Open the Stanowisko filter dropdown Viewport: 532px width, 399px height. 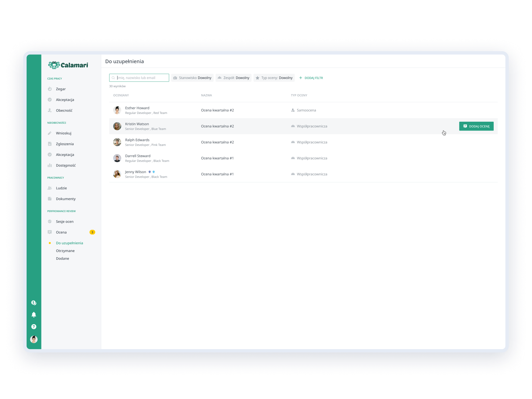pos(192,78)
